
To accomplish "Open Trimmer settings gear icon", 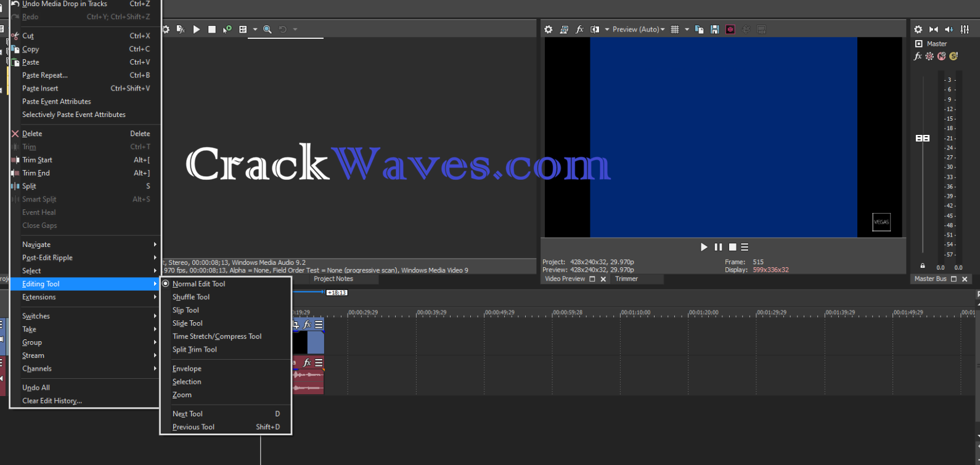I will [166, 29].
